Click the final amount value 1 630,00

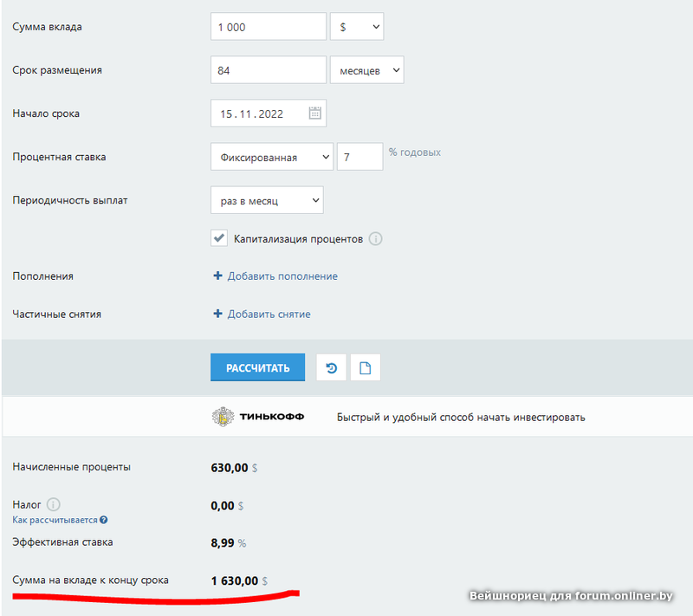[234, 580]
